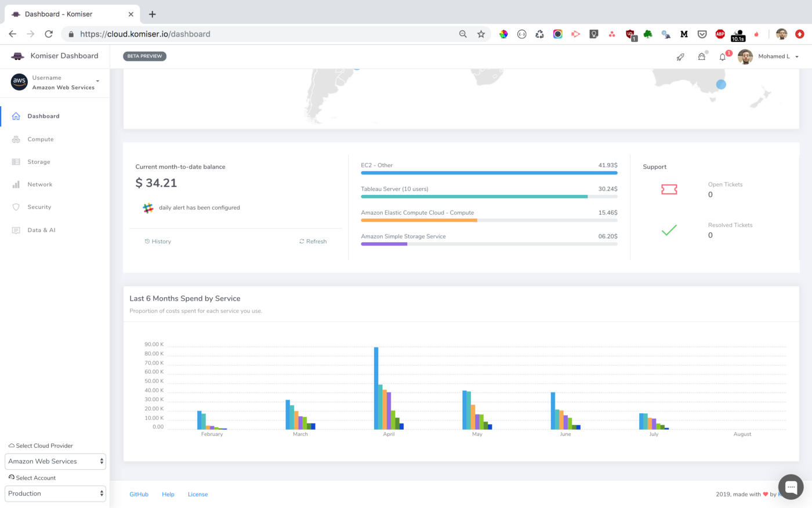Click the green tree extension icon

coord(648,34)
